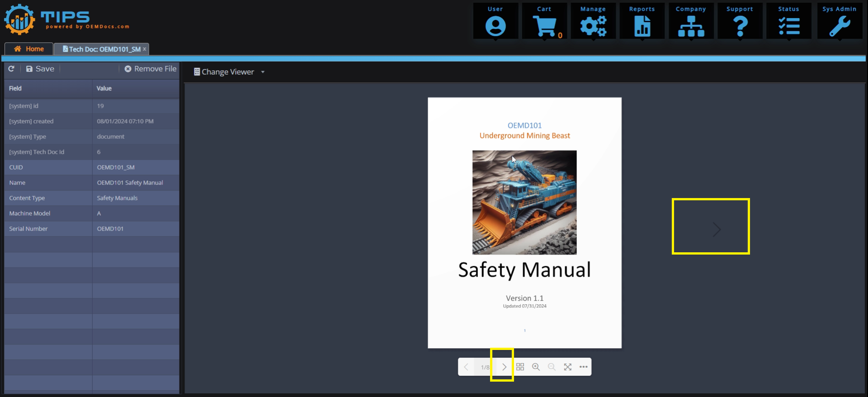868x397 pixels.
Task: Click the [system] created field label
Action: click(31, 121)
